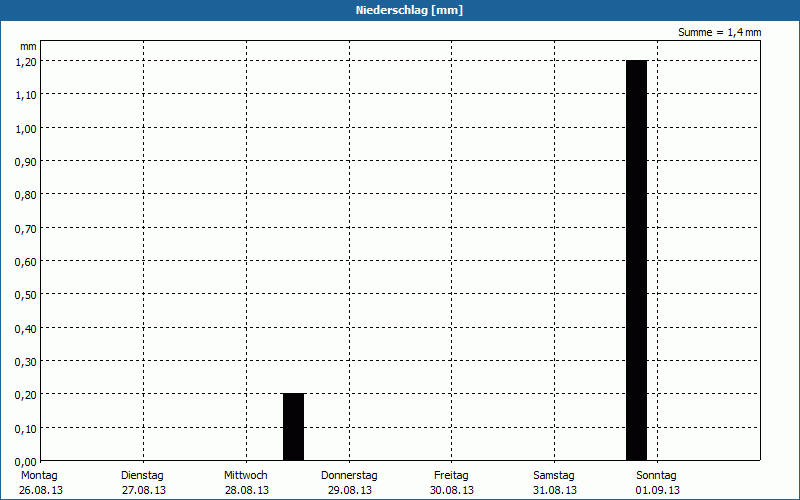Click the date 28.08.13
800x500 pixels.
pyautogui.click(x=246, y=490)
